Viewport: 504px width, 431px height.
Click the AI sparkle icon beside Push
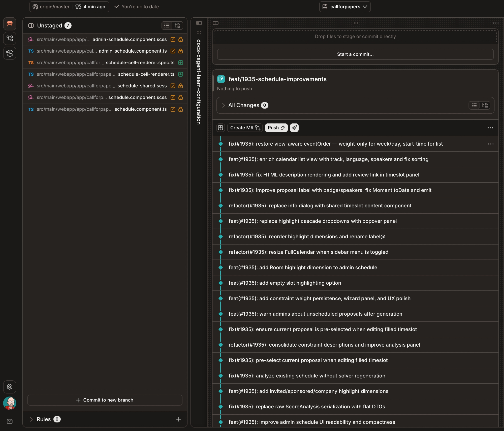point(294,128)
